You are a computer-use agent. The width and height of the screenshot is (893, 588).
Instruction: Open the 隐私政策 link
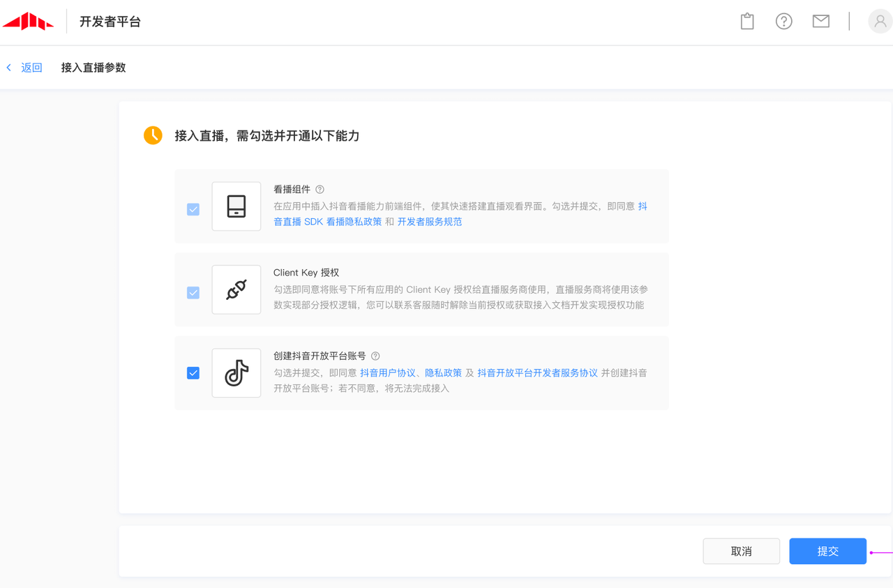pyautogui.click(x=443, y=373)
